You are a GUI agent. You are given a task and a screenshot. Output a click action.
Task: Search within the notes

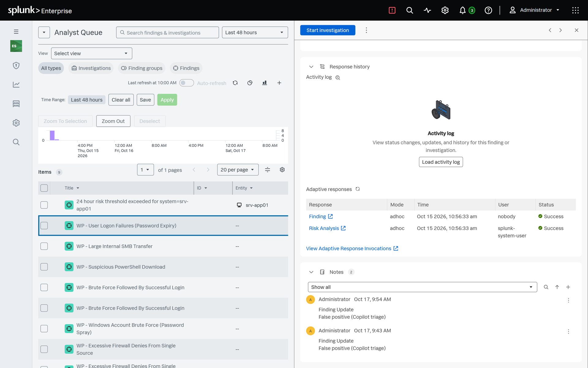[x=546, y=287]
